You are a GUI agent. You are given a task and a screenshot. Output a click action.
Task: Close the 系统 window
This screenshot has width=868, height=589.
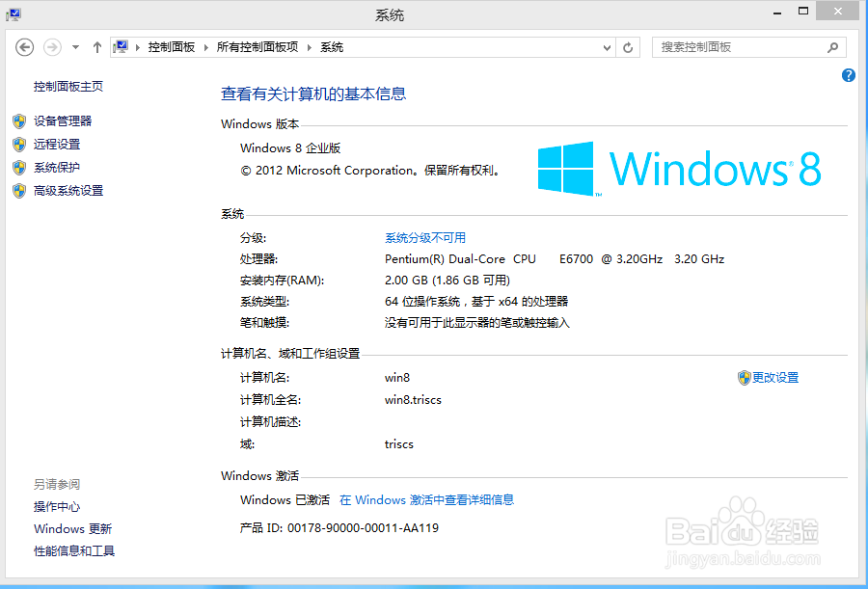point(839,11)
